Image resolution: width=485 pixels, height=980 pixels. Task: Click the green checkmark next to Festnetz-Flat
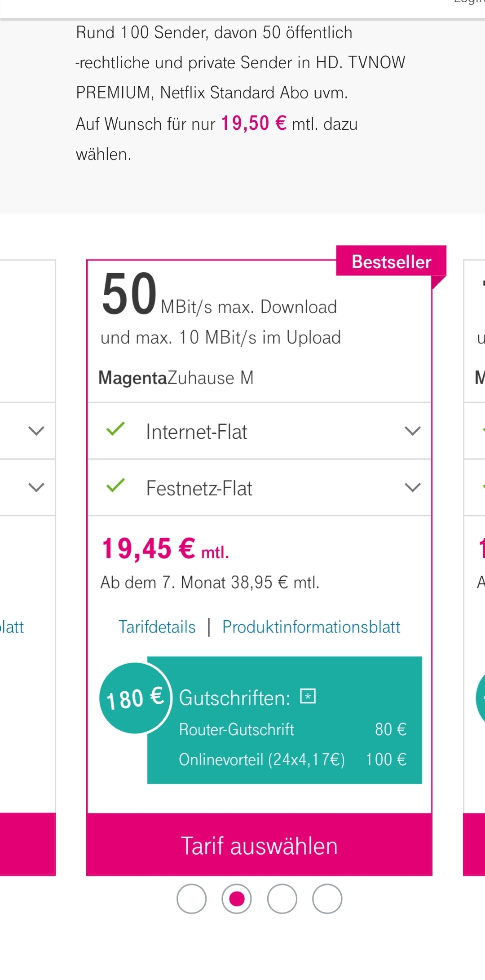115,485
